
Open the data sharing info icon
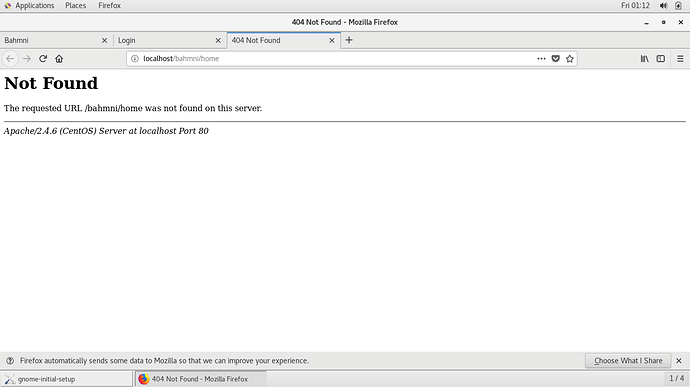coord(10,361)
